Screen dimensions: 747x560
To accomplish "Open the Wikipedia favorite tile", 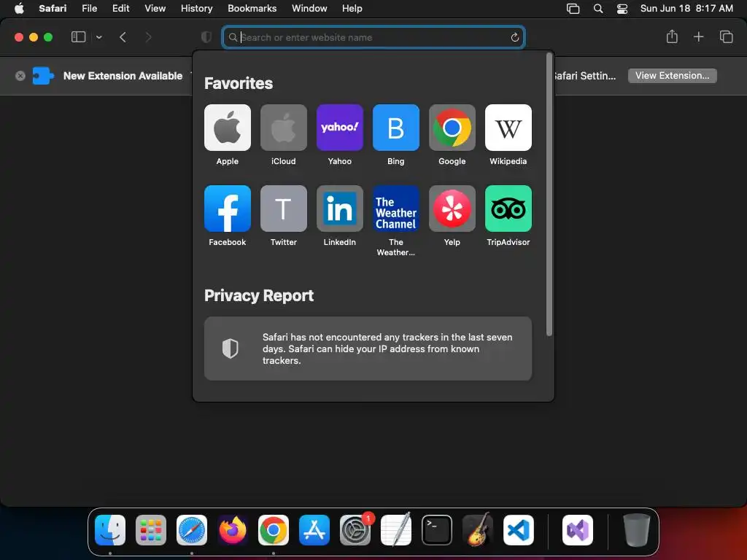I will [x=508, y=128].
